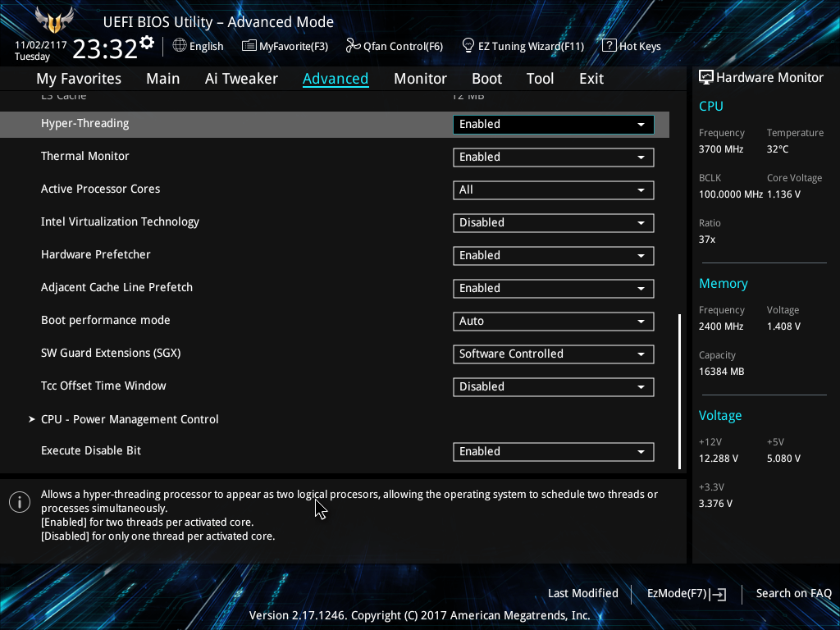Click the Memory section heading
Screen dimensions: 840x630
(x=724, y=283)
